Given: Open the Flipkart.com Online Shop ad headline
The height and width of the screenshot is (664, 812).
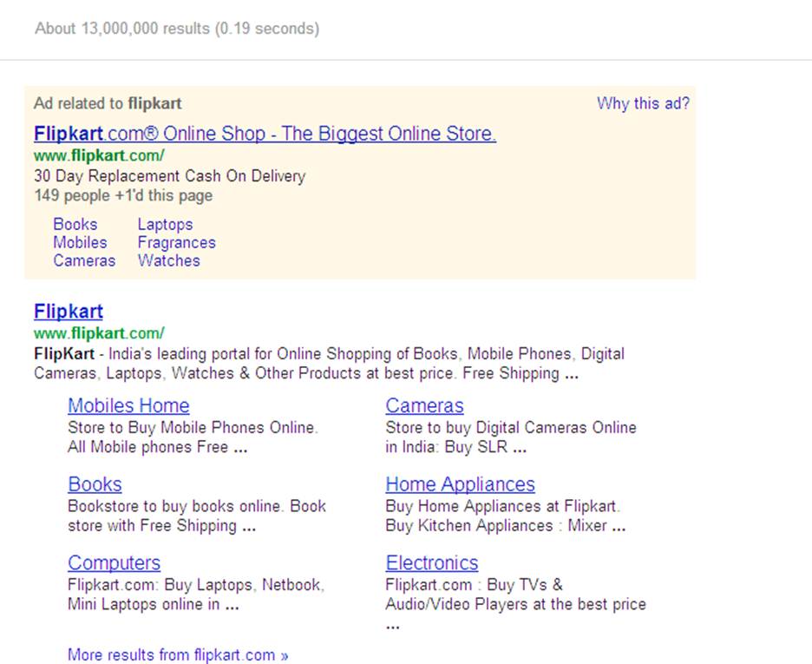Looking at the screenshot, I should 265,134.
